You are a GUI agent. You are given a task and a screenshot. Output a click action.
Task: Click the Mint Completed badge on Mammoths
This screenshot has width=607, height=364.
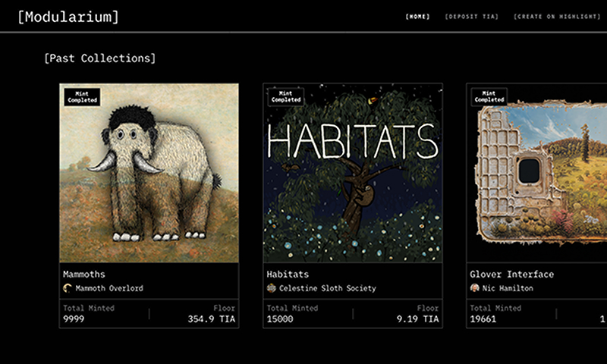[x=82, y=97]
